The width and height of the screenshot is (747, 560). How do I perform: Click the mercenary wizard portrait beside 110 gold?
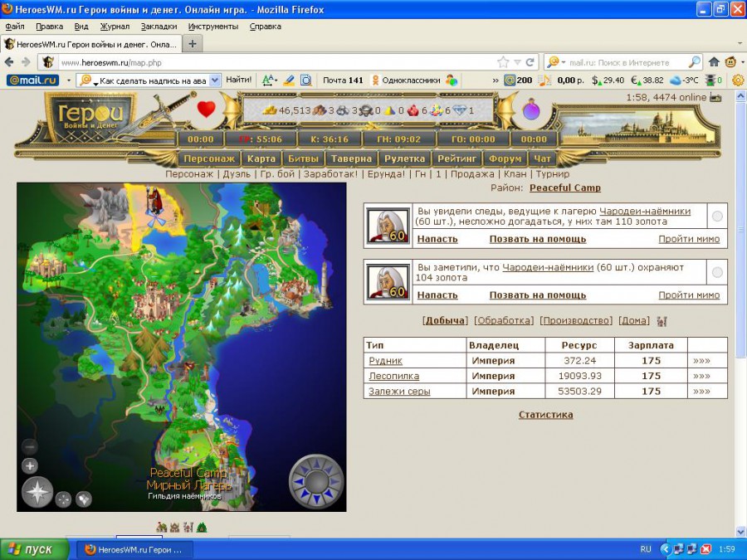tap(388, 225)
